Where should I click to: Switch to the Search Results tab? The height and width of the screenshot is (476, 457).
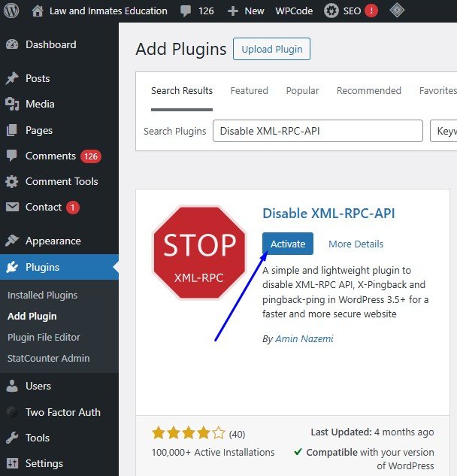tap(182, 91)
